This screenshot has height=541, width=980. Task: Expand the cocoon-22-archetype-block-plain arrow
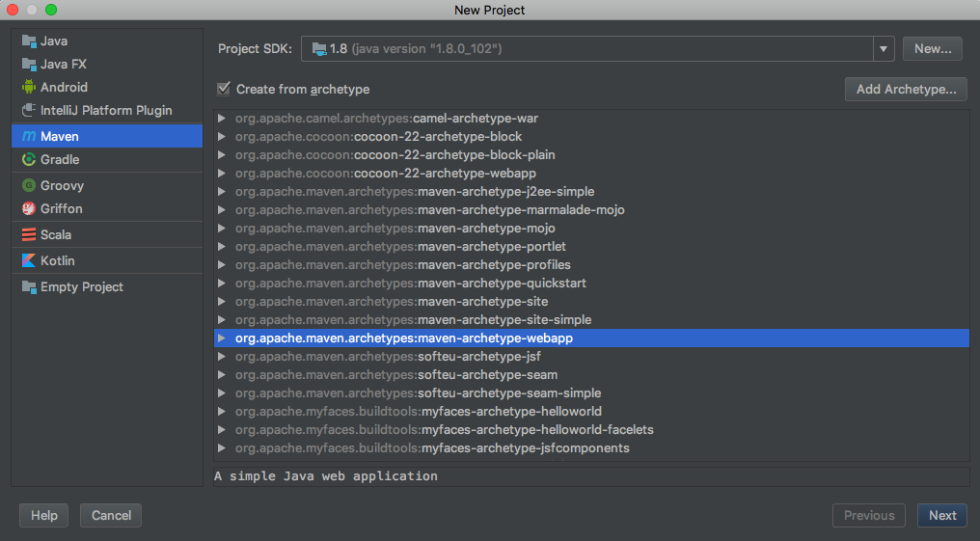coord(221,155)
